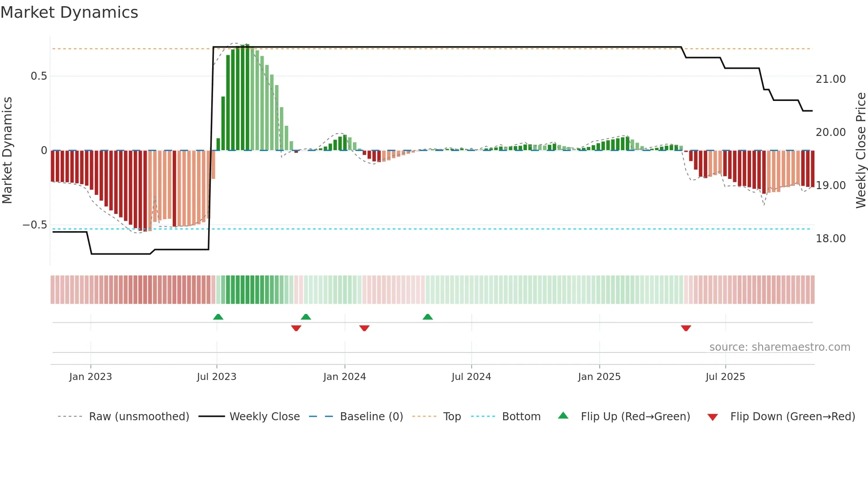Click the 18.00 price axis label
This screenshot has height=488, width=868.
tap(831, 239)
